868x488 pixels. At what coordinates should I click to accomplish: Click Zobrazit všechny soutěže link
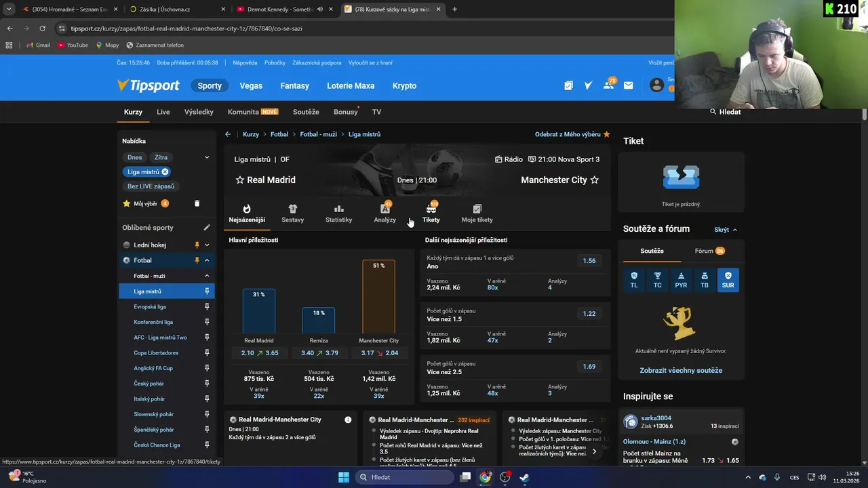pos(681,371)
